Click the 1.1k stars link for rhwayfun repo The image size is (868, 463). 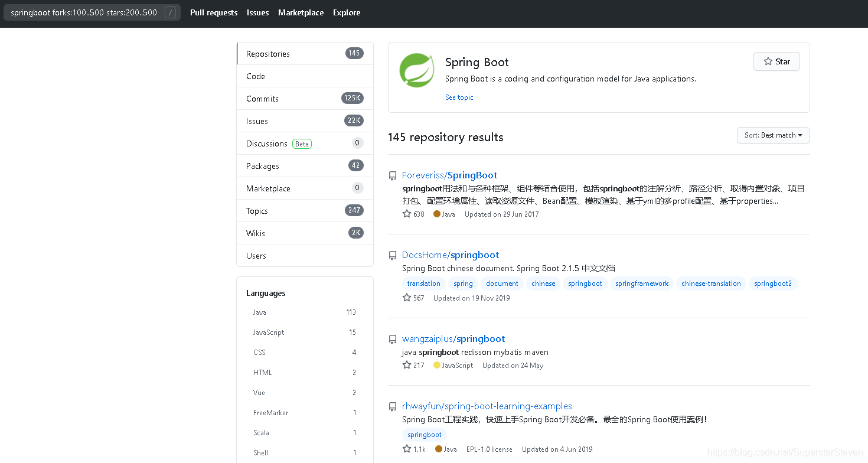point(414,449)
